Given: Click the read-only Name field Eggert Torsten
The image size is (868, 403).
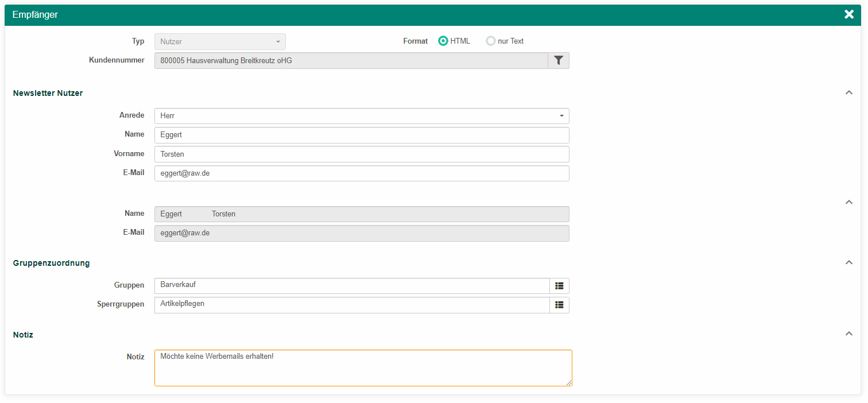Looking at the screenshot, I should pos(362,214).
